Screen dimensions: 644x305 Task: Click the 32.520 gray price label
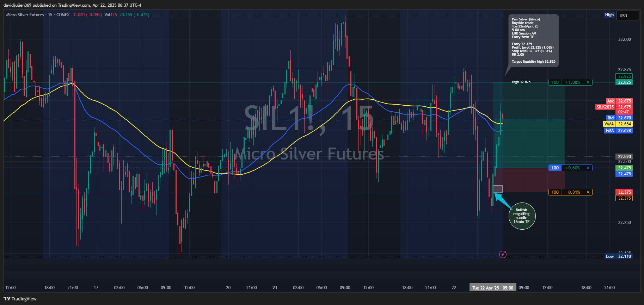tap(624, 157)
